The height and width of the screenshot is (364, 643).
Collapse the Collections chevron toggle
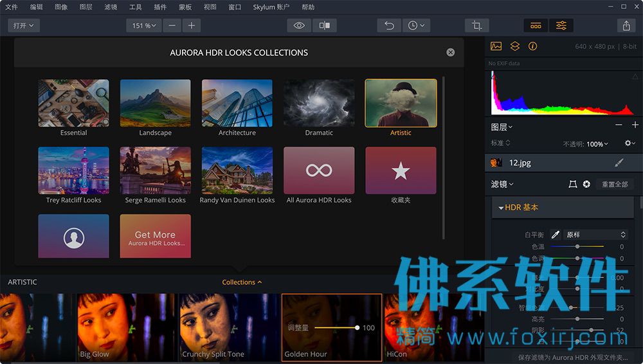click(x=242, y=282)
